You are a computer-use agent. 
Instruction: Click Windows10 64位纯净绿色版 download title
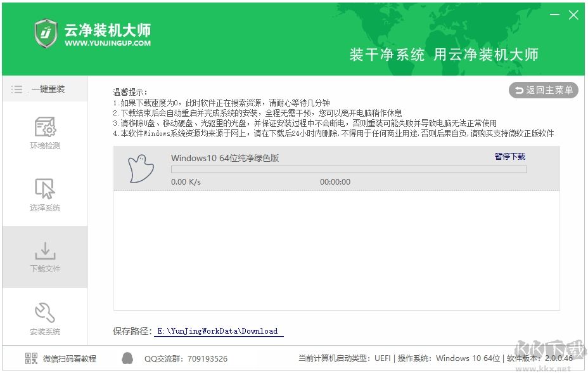(225, 158)
